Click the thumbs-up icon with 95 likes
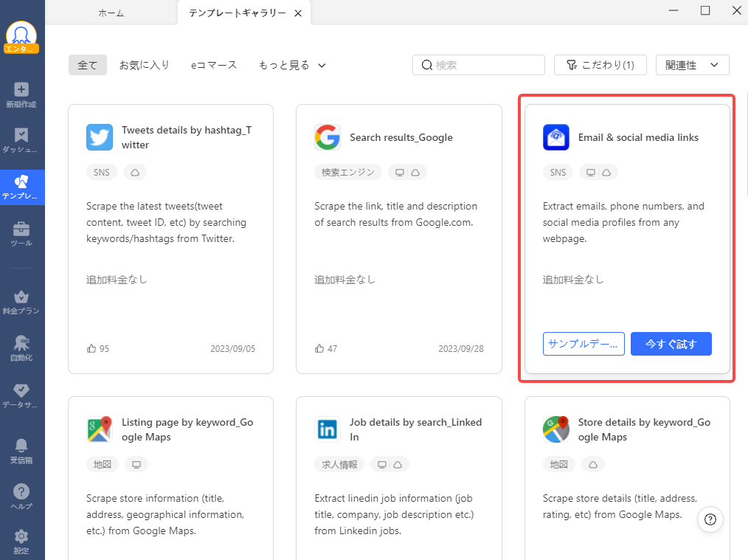 click(x=91, y=349)
